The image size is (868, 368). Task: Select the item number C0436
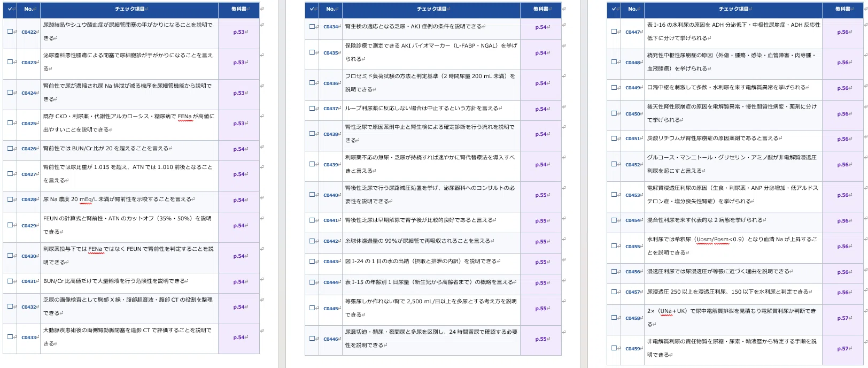pyautogui.click(x=330, y=83)
